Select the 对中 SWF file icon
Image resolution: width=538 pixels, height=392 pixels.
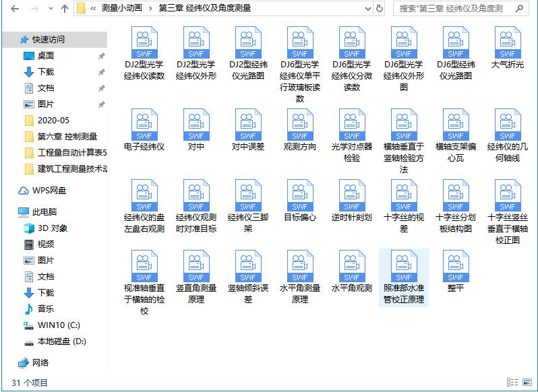pyautogui.click(x=196, y=125)
